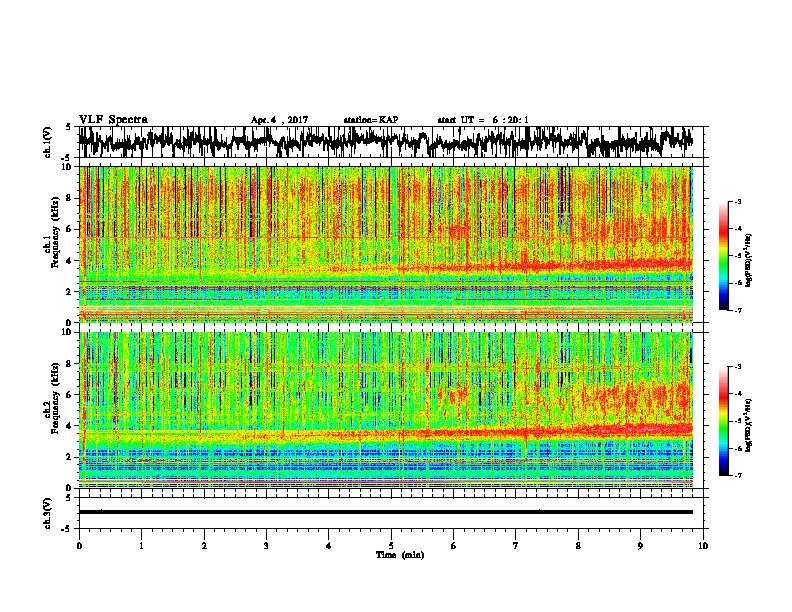The image size is (792, 612).
Task: Click the '-3' label on ch.1 colorbar
Action: [x=738, y=202]
